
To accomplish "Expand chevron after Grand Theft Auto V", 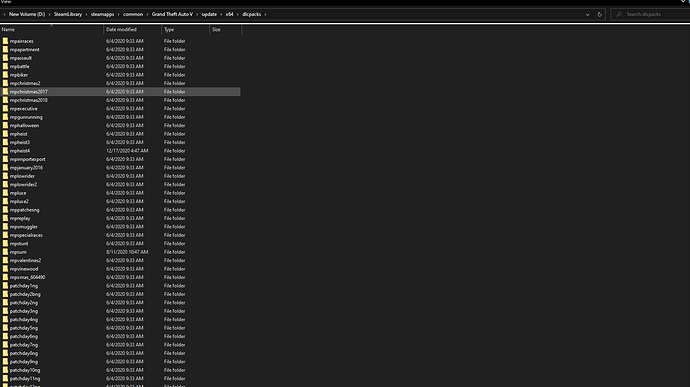I will [x=198, y=15].
